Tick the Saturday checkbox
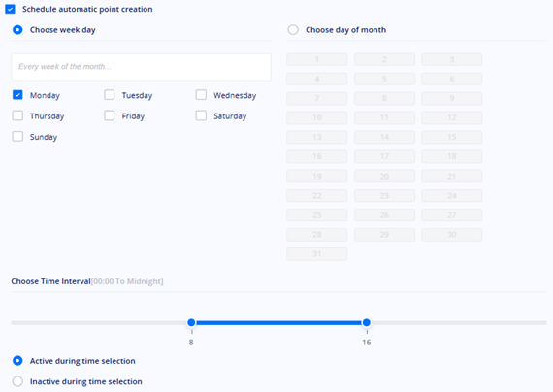This screenshot has height=392, width=553. [x=201, y=115]
